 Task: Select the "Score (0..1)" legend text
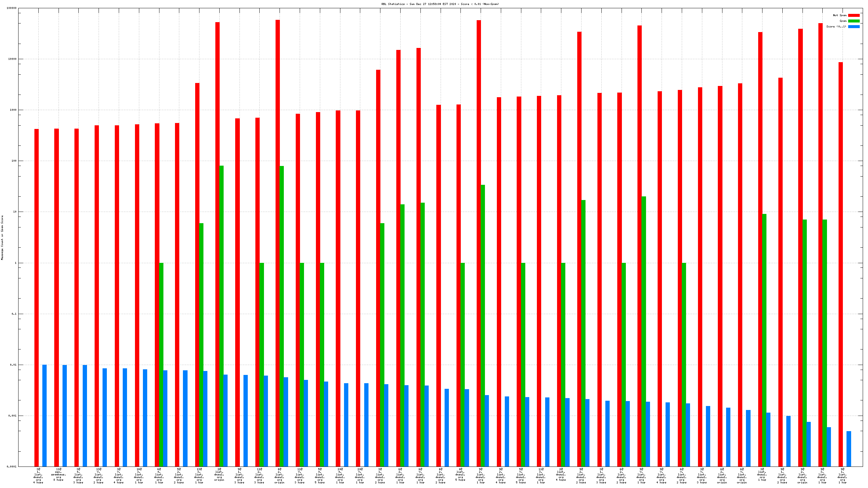pyautogui.click(x=836, y=26)
